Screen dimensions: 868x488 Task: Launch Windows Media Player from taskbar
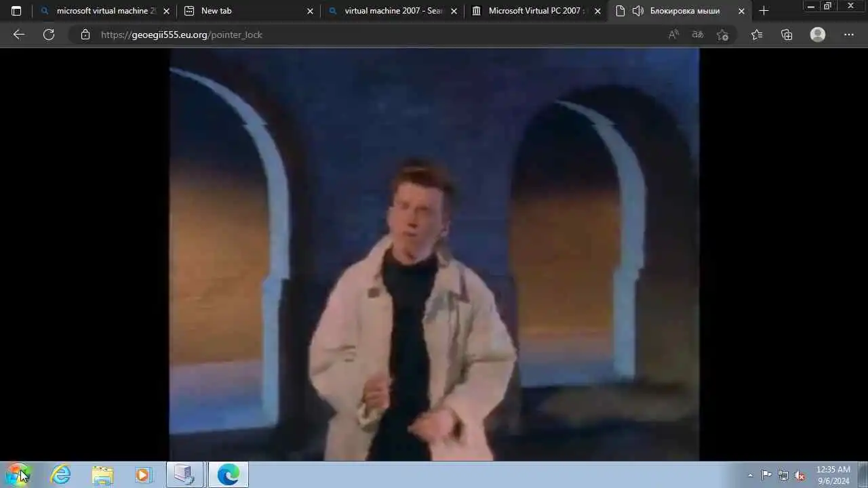pyautogui.click(x=143, y=474)
